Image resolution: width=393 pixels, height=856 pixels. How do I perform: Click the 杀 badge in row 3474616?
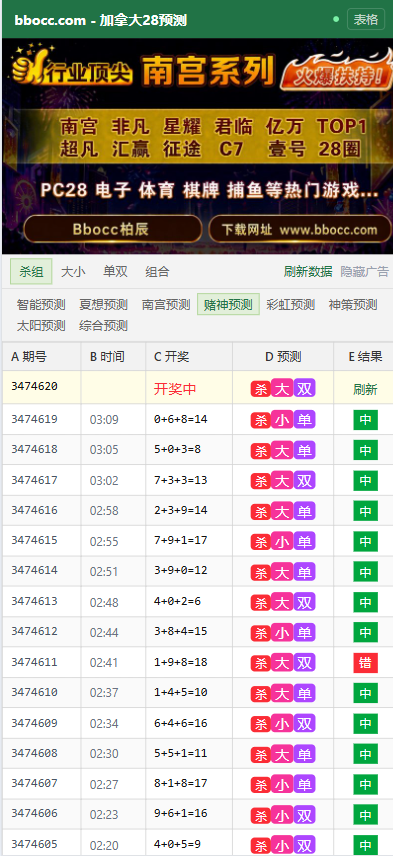[261, 512]
